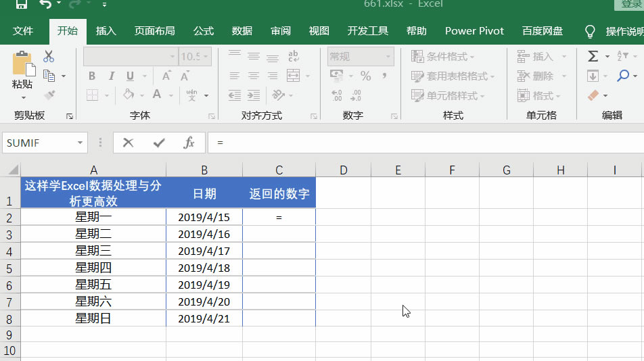Select Align Left icon

pyautogui.click(x=235, y=76)
